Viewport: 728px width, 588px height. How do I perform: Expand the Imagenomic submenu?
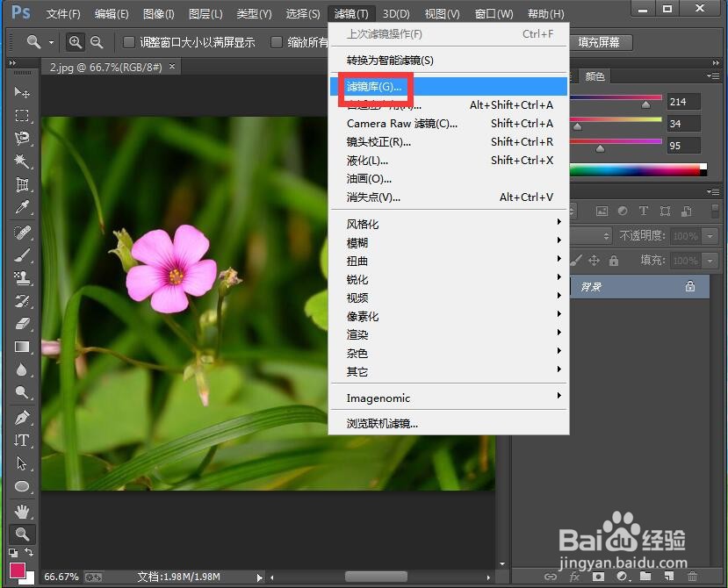(x=449, y=398)
